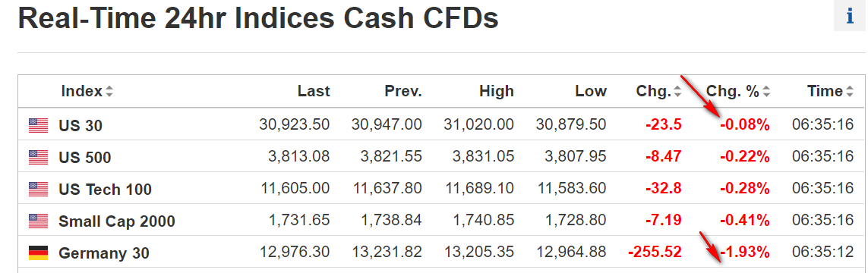Click the -1.93% change value for Germany 30

point(744,253)
